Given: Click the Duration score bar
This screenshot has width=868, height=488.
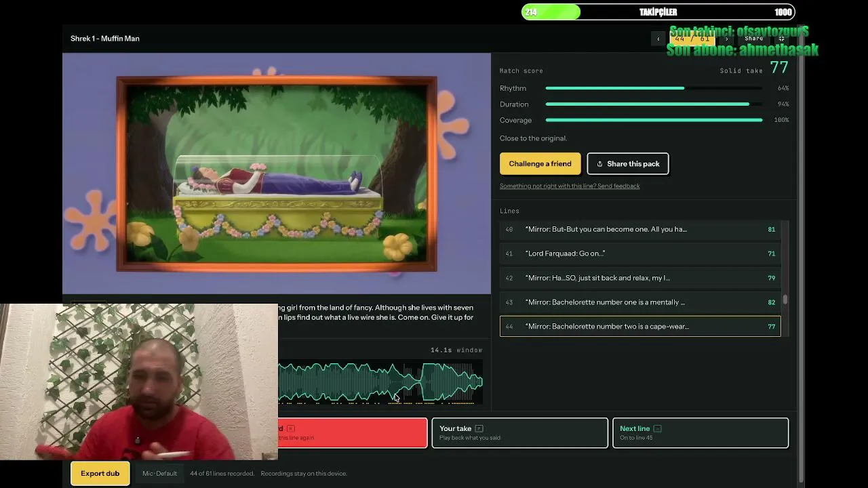Looking at the screenshot, I should [x=654, y=104].
